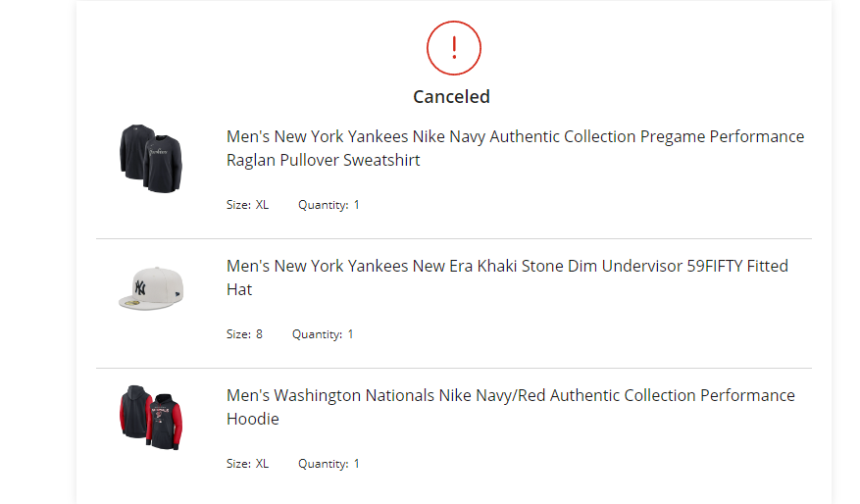Click Size XL under the Yankees sweatshirt
Image resolution: width=860 pixels, height=504 pixels.
click(x=247, y=205)
